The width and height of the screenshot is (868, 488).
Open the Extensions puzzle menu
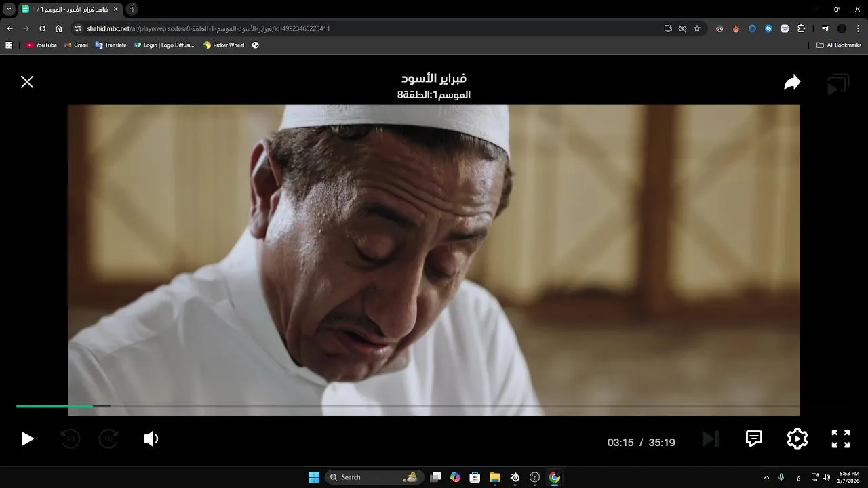[x=801, y=28]
